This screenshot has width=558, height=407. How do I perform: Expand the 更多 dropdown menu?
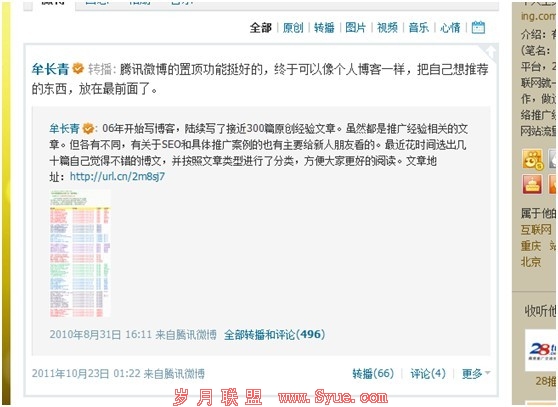(x=475, y=374)
